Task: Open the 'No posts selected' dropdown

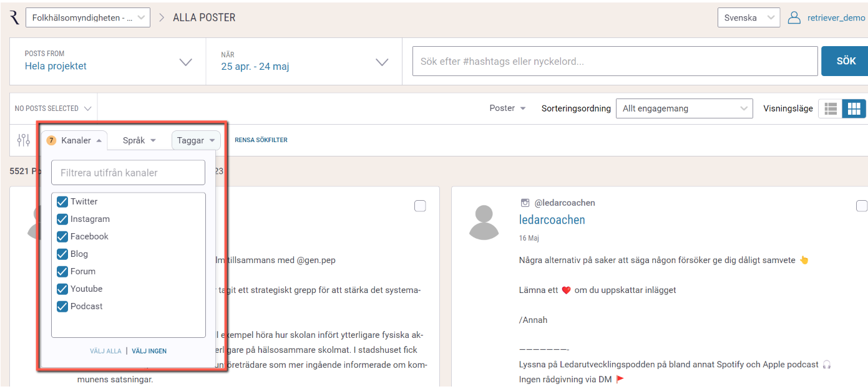Action: tap(54, 108)
